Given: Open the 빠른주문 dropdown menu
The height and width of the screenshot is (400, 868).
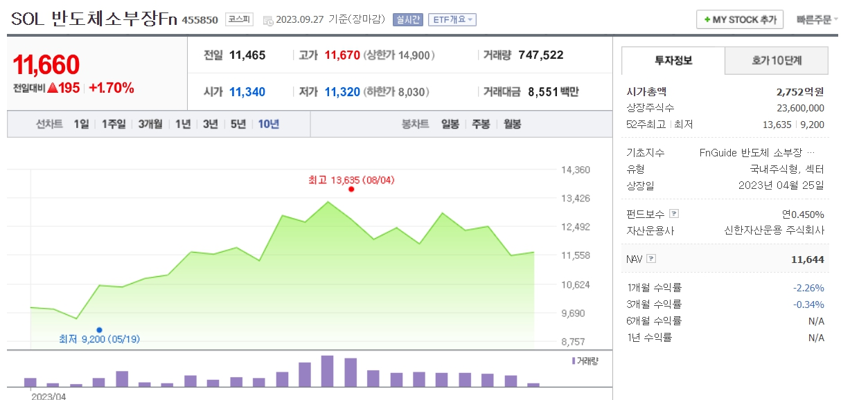Looking at the screenshot, I should 817,19.
